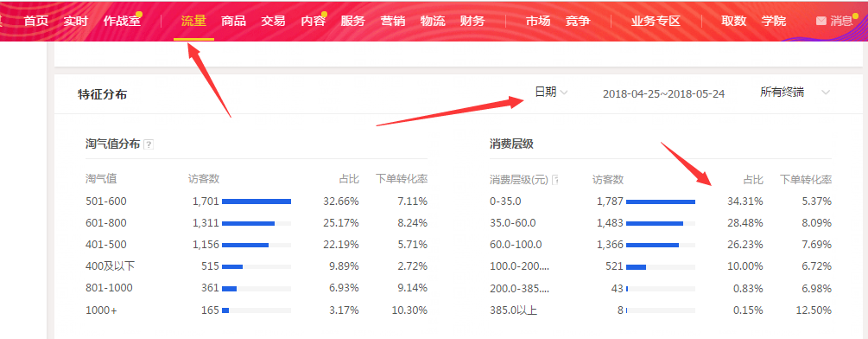Open the 内容 tab
Screen dimensions: 868x339
tap(314, 21)
